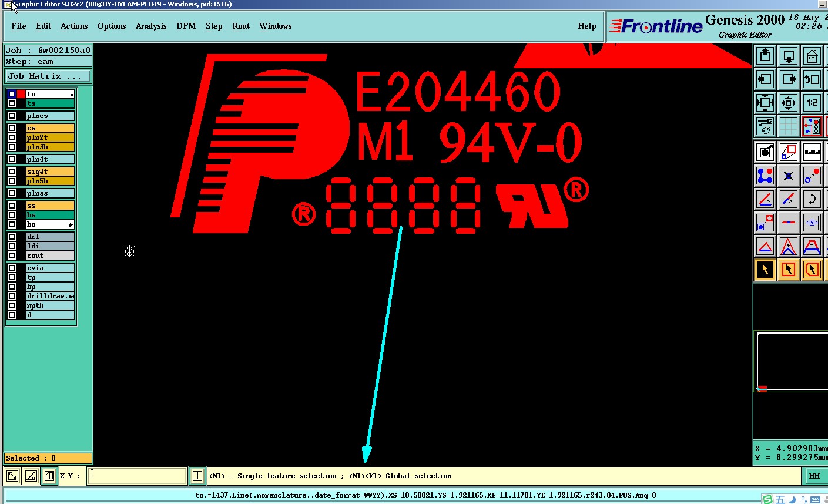Toggle checkbox for layer cs
Viewport: 828px width, 504px height.
point(12,128)
